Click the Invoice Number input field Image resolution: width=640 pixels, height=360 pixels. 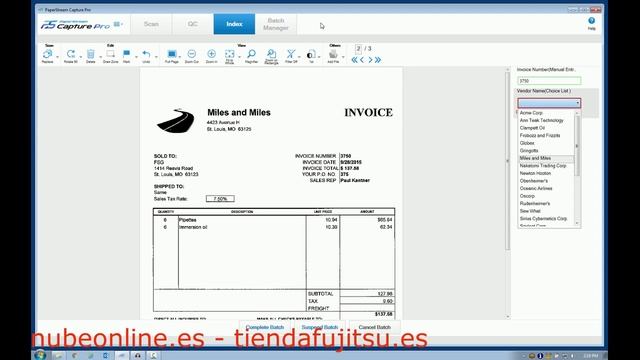[549, 81]
